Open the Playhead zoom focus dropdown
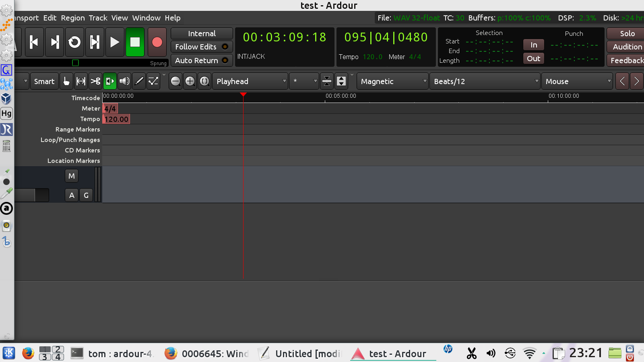Screen dimensions: 644x362 click(250, 81)
